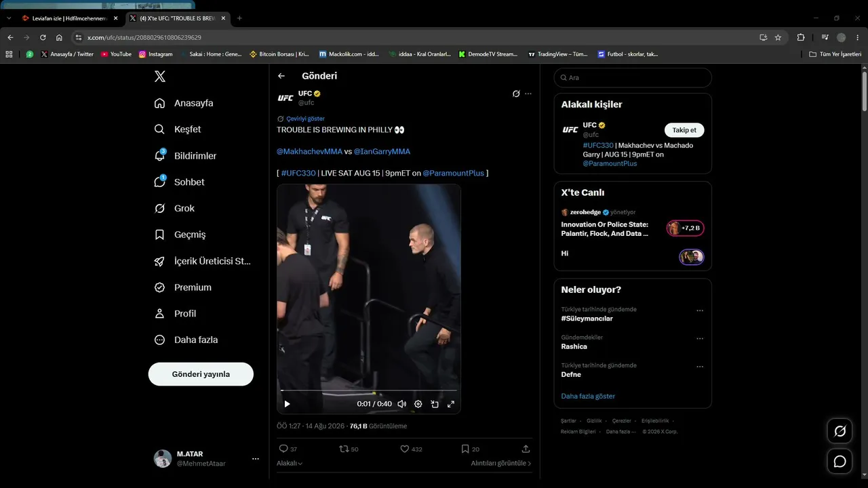Screen dimensions: 868x488
Task: Open the #UFC330 hashtag in the post
Action: pos(298,174)
